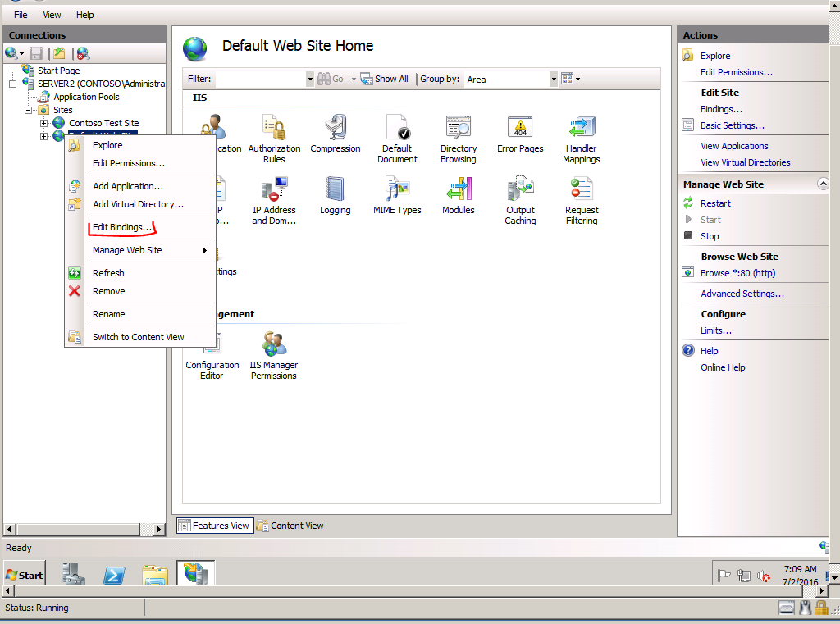The image size is (840, 624).
Task: Click the create new connection globe icon
Action: click(11, 53)
